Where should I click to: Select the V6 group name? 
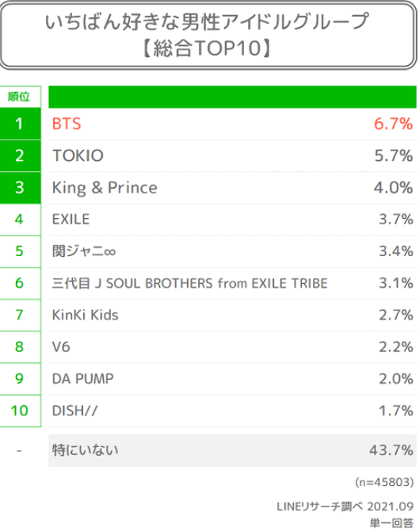click(x=61, y=347)
